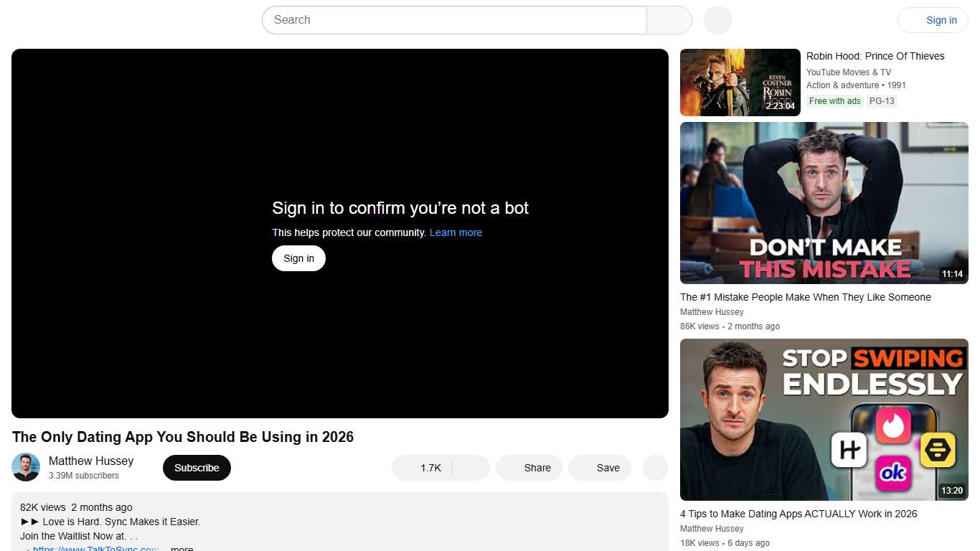
Task: Click the 4 Tips dating apps video title
Action: pyautogui.click(x=798, y=514)
